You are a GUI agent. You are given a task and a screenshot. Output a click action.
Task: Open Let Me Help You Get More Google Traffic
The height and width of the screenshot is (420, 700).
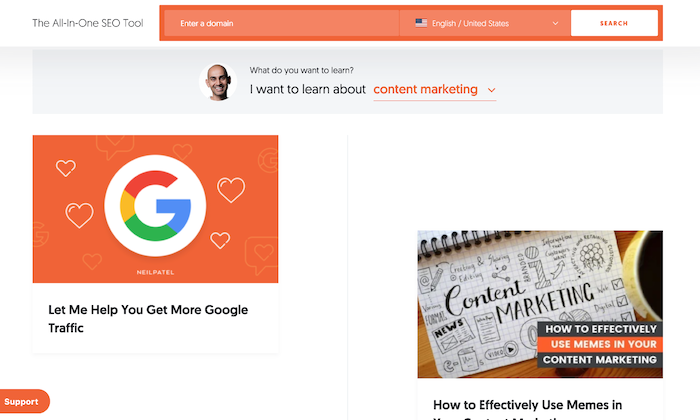[148, 319]
